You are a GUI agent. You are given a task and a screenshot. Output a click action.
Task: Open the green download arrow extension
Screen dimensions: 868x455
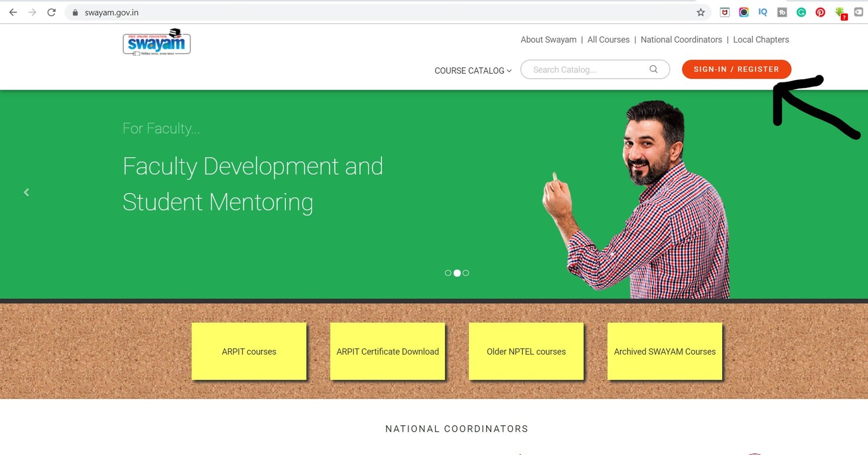(840, 12)
